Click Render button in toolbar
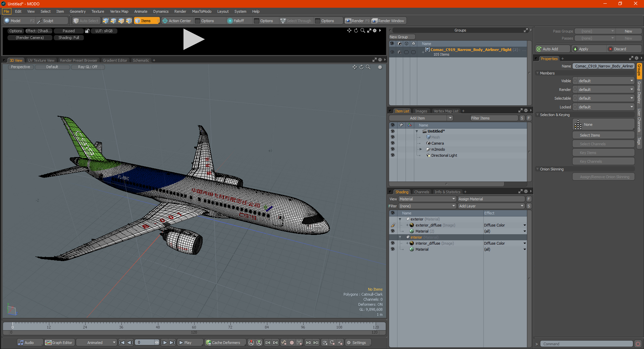This screenshot has width=644, height=349. pyautogui.click(x=358, y=21)
